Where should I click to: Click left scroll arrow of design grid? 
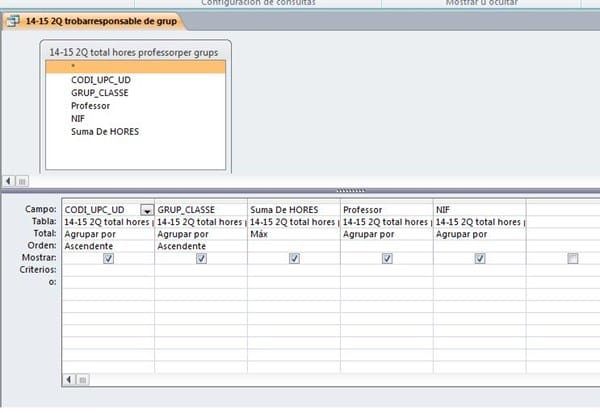tap(68, 380)
